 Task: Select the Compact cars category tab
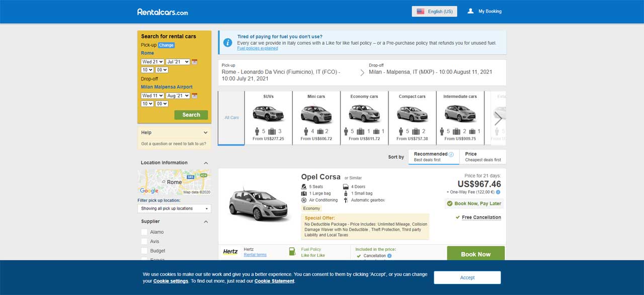pos(412,118)
